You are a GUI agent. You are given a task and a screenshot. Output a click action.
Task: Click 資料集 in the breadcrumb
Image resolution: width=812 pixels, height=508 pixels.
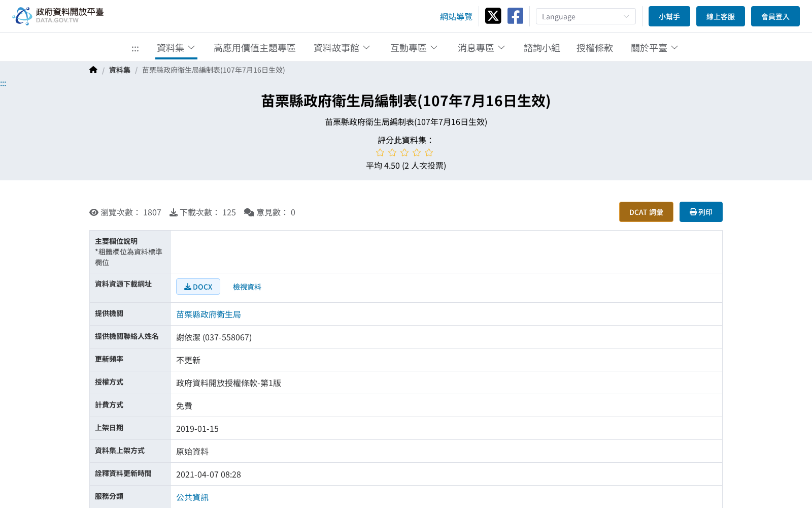(x=120, y=70)
